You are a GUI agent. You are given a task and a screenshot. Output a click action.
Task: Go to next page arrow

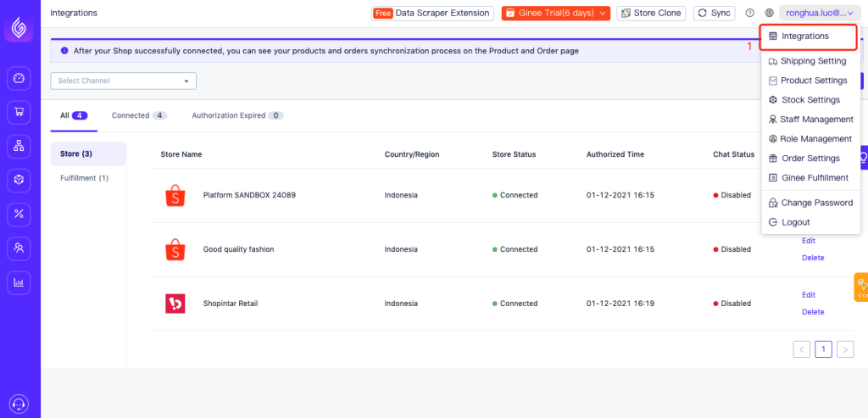(845, 349)
